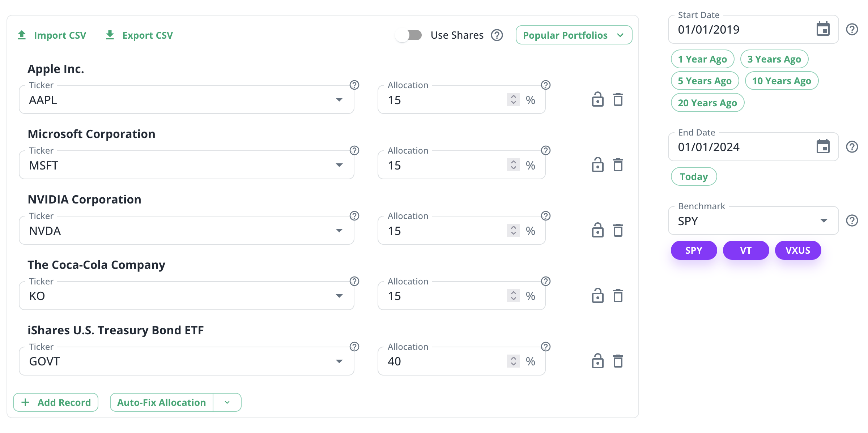The image size is (868, 433).
Task: Toggle the Use Shares switch
Action: tap(409, 35)
